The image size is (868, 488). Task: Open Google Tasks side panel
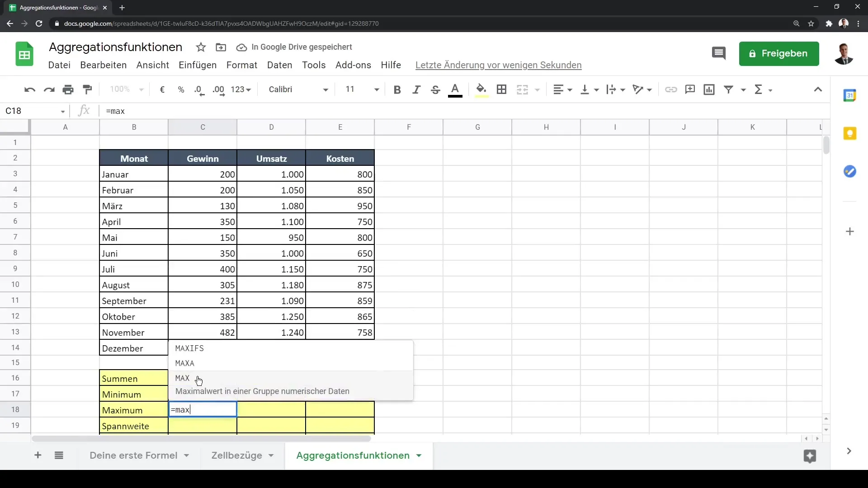click(850, 171)
